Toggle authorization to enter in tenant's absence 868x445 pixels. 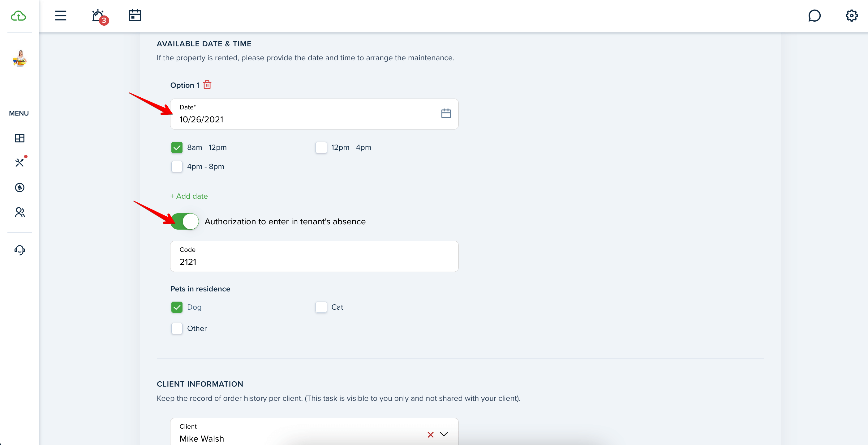click(185, 222)
